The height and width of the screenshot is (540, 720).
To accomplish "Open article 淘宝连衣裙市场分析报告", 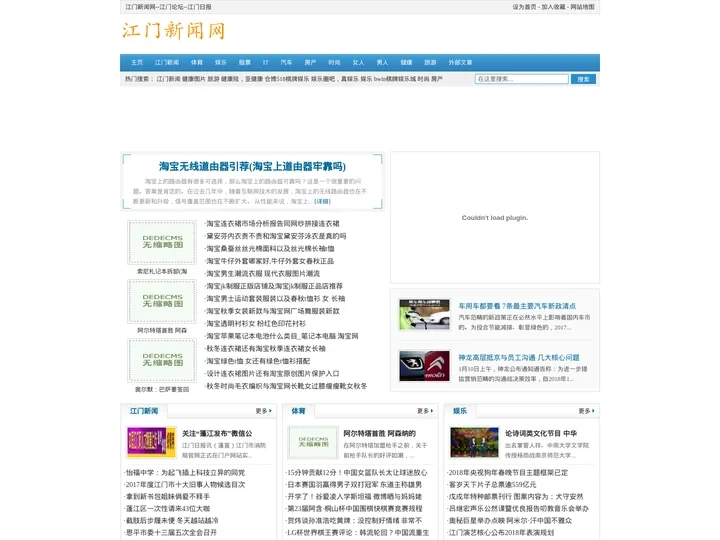I will click(273, 224).
